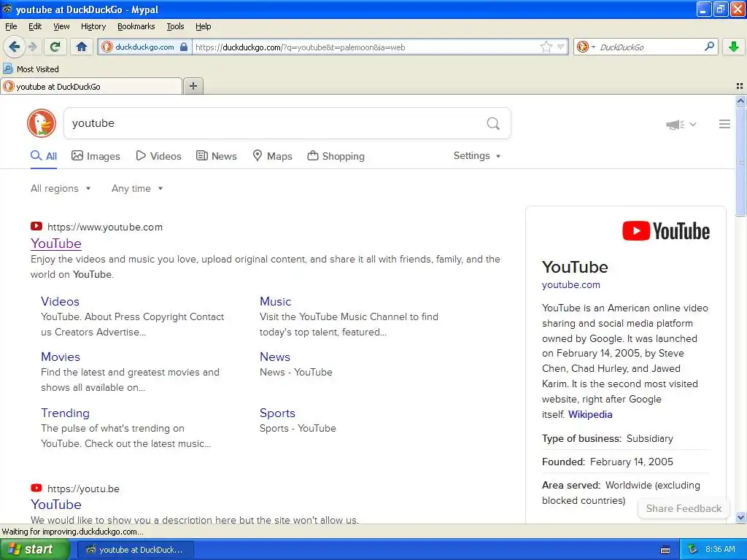The width and height of the screenshot is (747, 560).
Task: Click the youtu.be result favicon
Action: pos(36,488)
